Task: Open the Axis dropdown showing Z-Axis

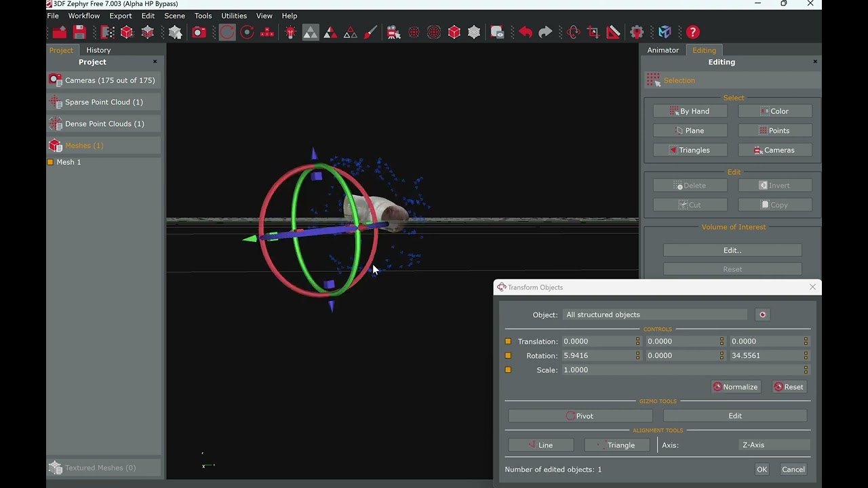Action: click(x=774, y=445)
